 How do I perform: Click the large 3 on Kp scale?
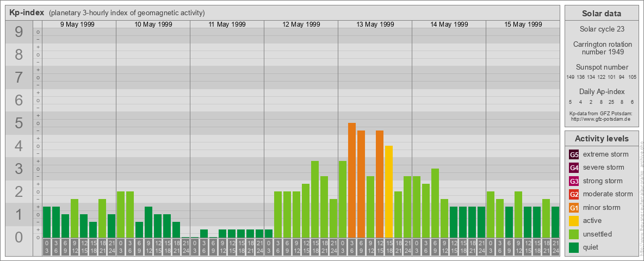coord(18,169)
